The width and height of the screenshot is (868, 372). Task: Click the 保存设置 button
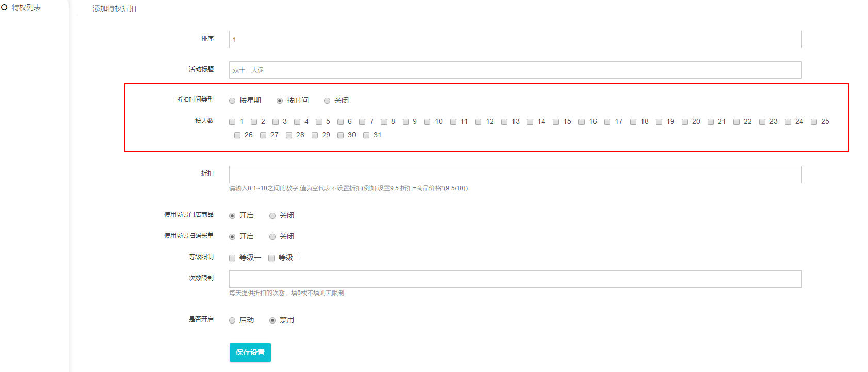250,352
